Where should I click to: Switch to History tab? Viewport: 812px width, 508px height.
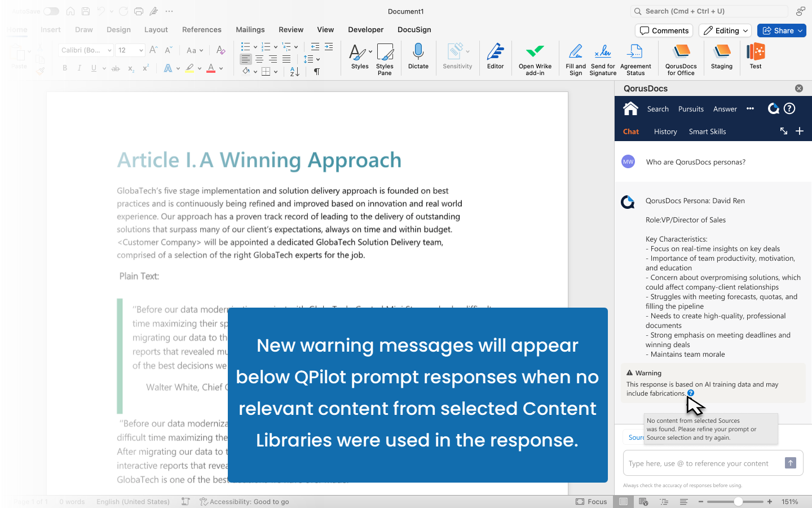[x=665, y=132]
